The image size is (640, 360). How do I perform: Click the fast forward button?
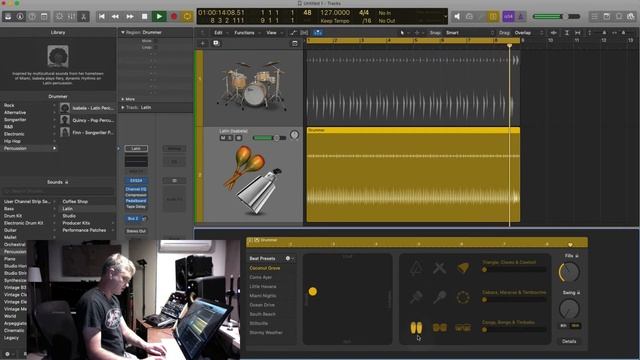tap(130, 16)
